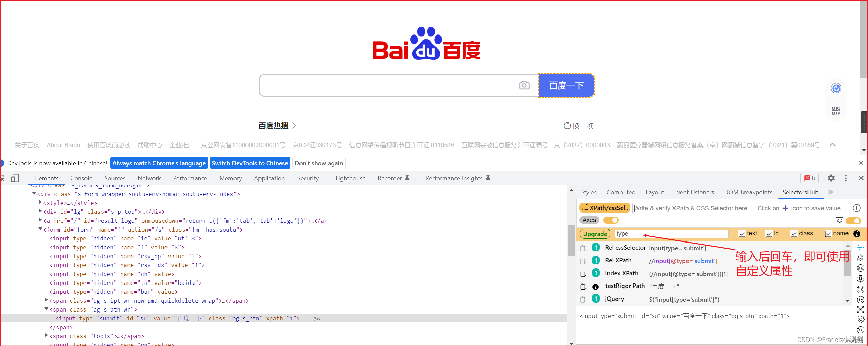The width and height of the screenshot is (868, 346).
Task: Click the Aa text case icon
Action: coord(839,221)
